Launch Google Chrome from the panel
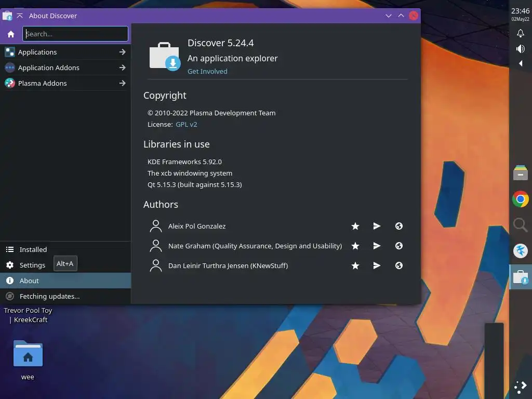Screen dimensions: 532x399 coord(521,199)
